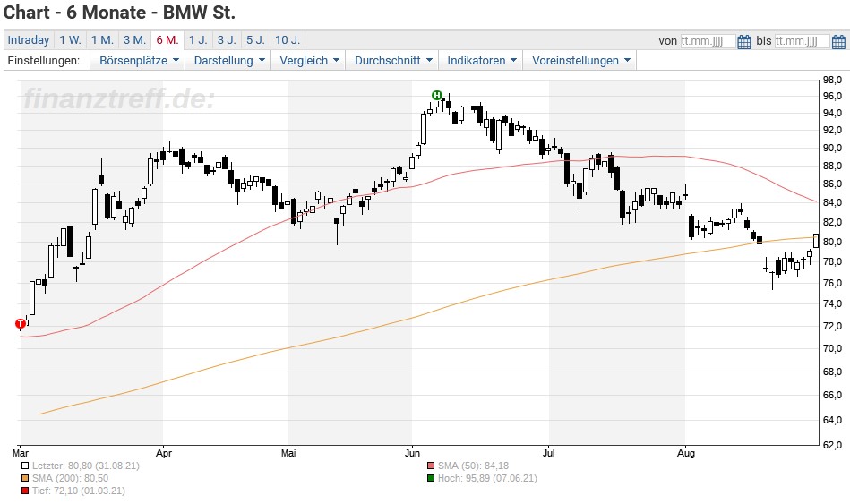The width and height of the screenshot is (850, 504).
Task: Click the red Tief legend swatch
Action: [x=25, y=491]
